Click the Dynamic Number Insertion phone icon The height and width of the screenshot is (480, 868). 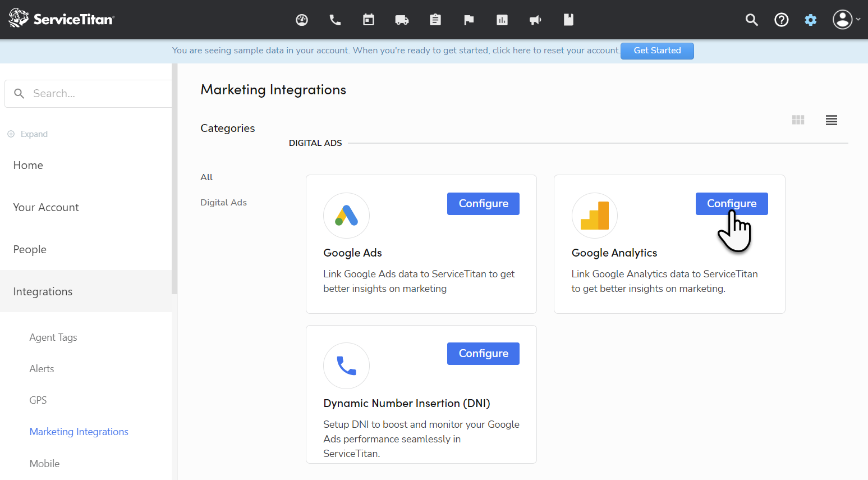pyautogui.click(x=347, y=365)
